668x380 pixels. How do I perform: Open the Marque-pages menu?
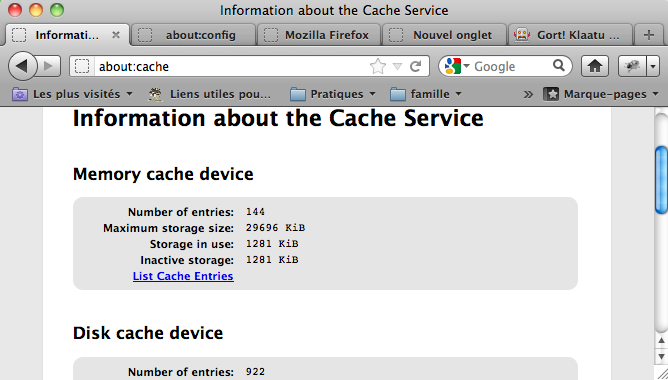[x=601, y=94]
